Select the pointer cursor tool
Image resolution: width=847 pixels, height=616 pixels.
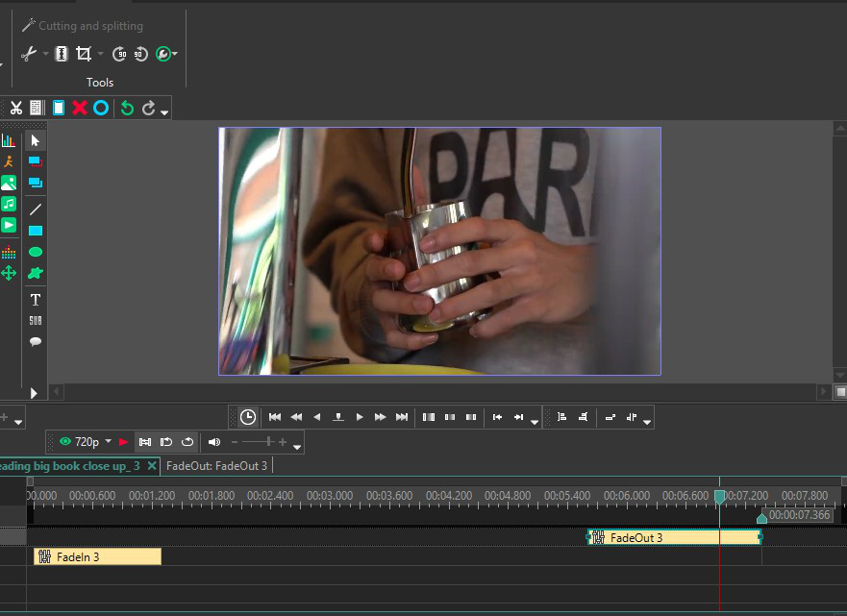tap(36, 141)
